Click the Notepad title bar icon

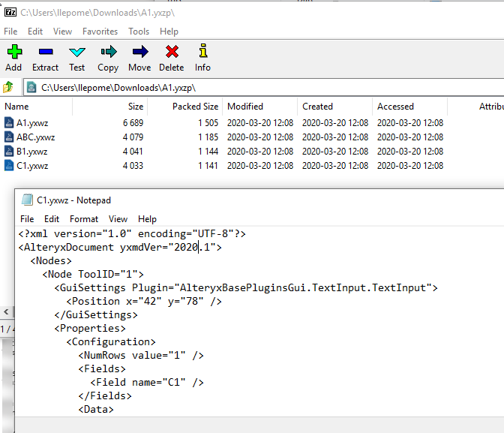(27, 200)
